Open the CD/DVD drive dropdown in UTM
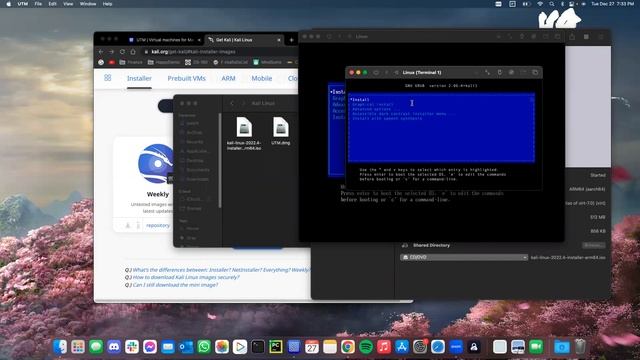 pyautogui.click(x=464, y=257)
